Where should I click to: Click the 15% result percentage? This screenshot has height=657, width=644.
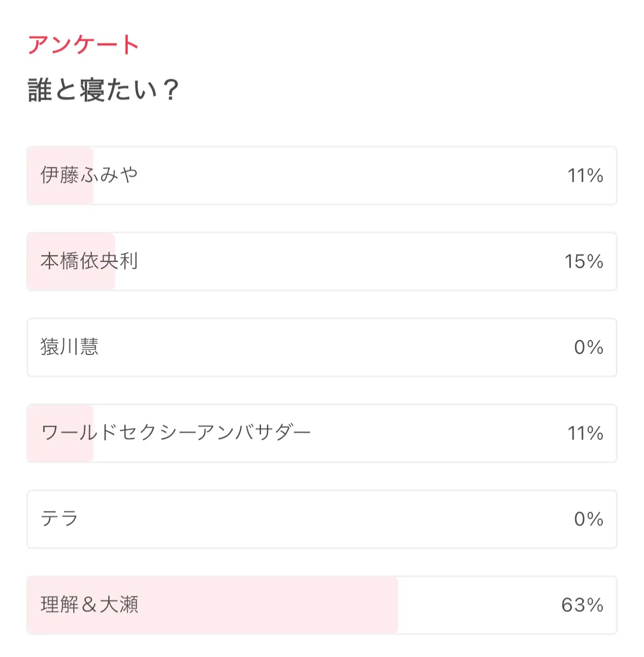point(583,261)
